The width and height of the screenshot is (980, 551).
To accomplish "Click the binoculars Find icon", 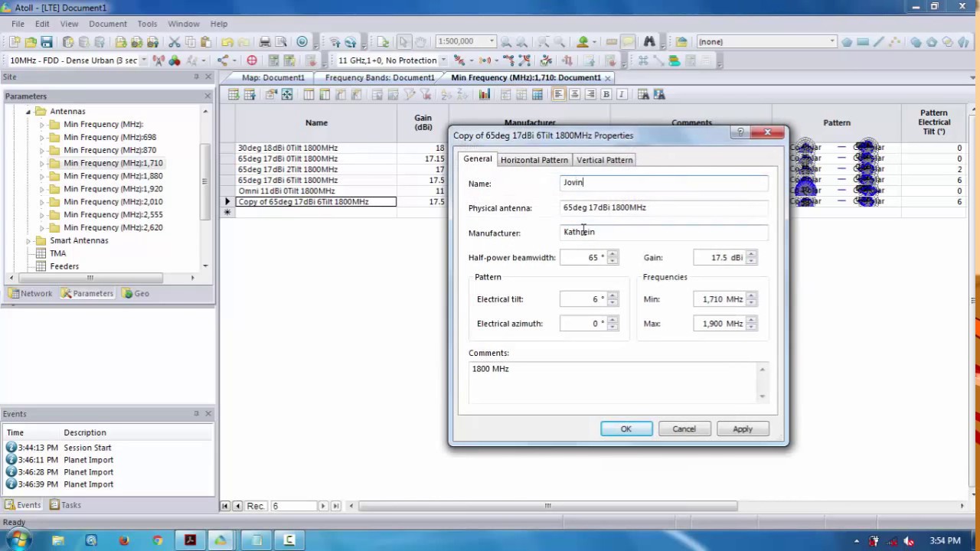I will [x=649, y=42].
